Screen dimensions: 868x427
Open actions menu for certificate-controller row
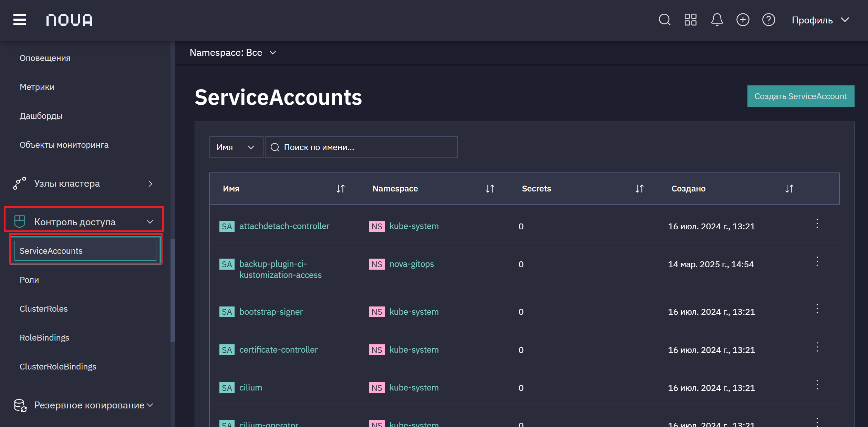(817, 347)
